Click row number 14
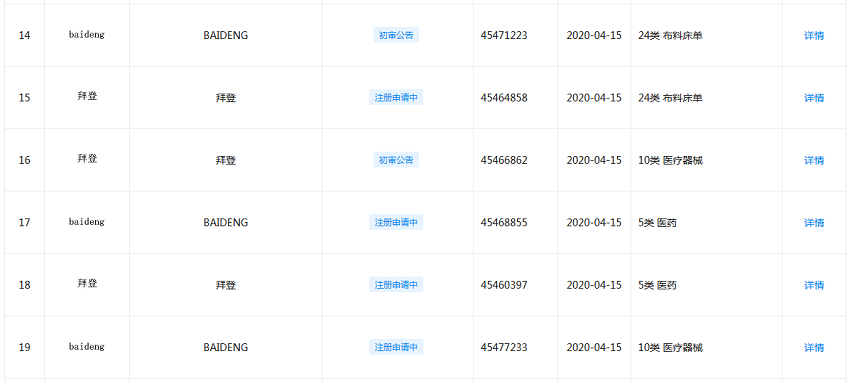This screenshot has height=383, width=850. tap(24, 36)
